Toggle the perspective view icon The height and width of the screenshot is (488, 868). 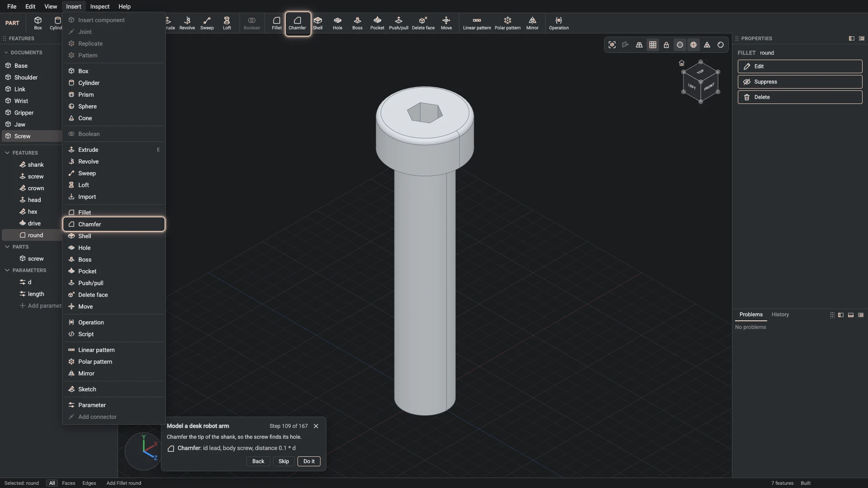click(x=639, y=45)
